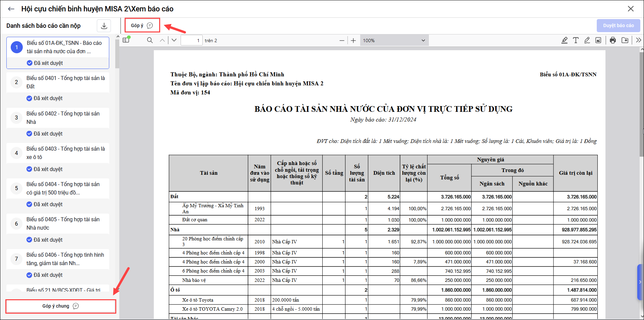
Task: Click the Đất cơ quan row name
Action: (x=195, y=220)
